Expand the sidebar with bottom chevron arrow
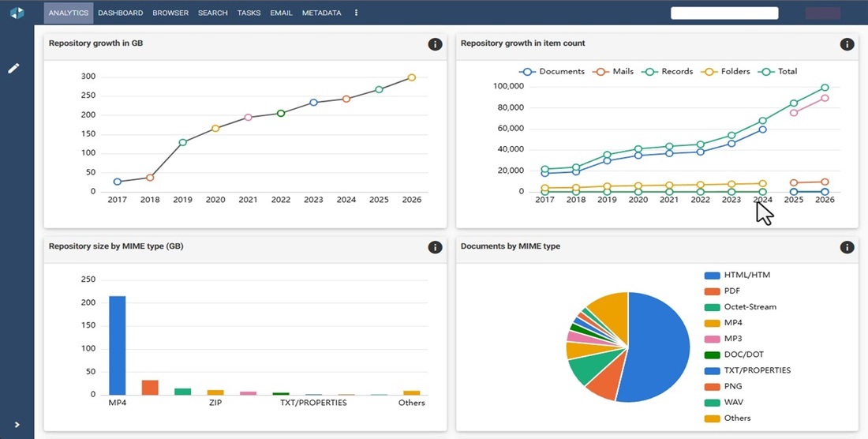 point(17,425)
